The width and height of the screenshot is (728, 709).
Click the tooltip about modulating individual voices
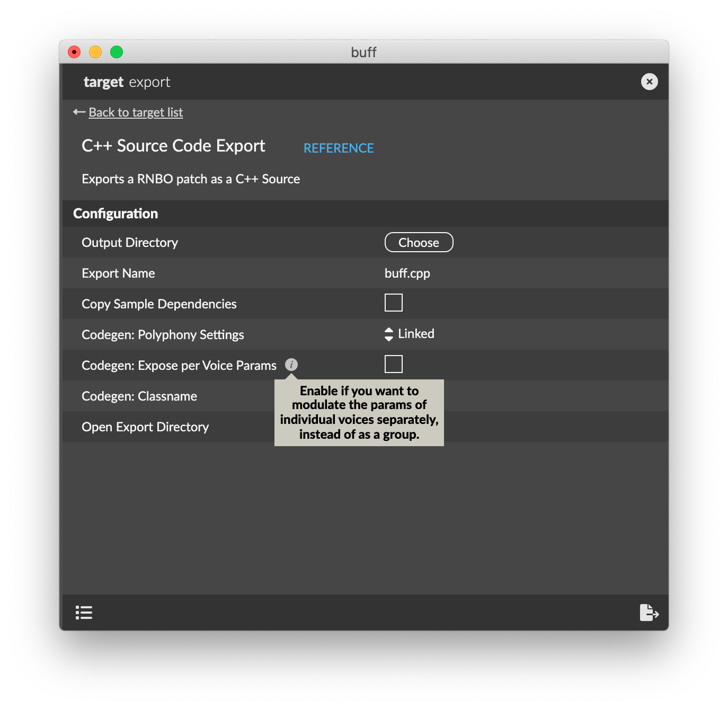(x=359, y=413)
